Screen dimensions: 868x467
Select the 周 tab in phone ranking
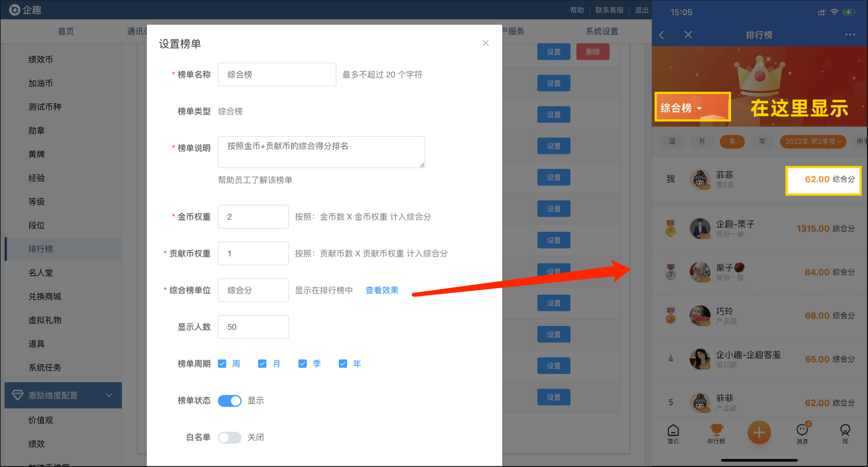click(x=672, y=142)
